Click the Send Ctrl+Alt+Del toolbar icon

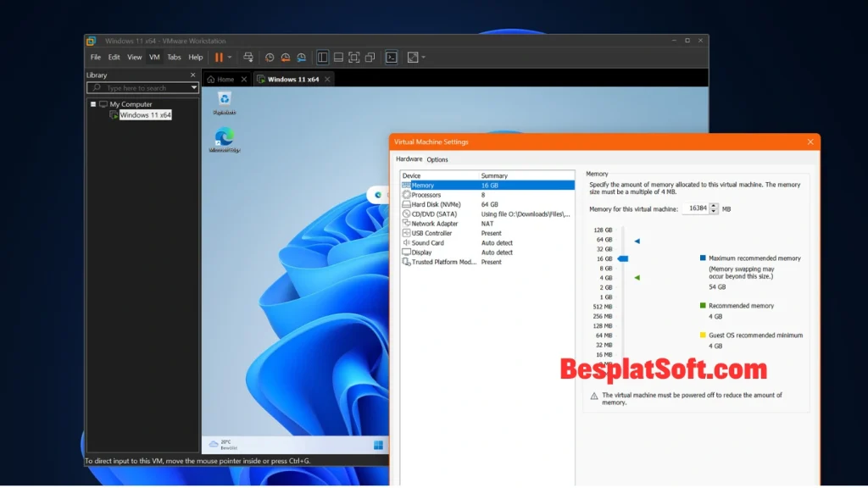(248, 57)
